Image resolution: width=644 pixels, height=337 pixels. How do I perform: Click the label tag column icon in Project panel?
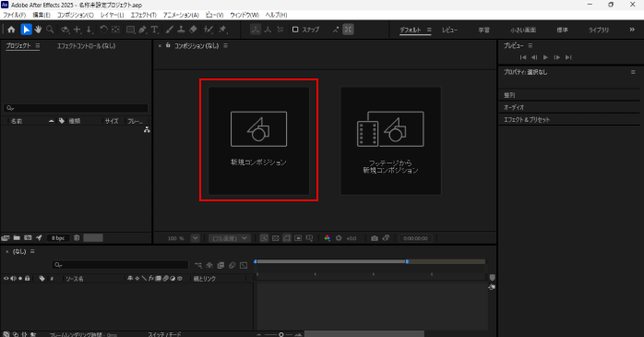(62, 121)
